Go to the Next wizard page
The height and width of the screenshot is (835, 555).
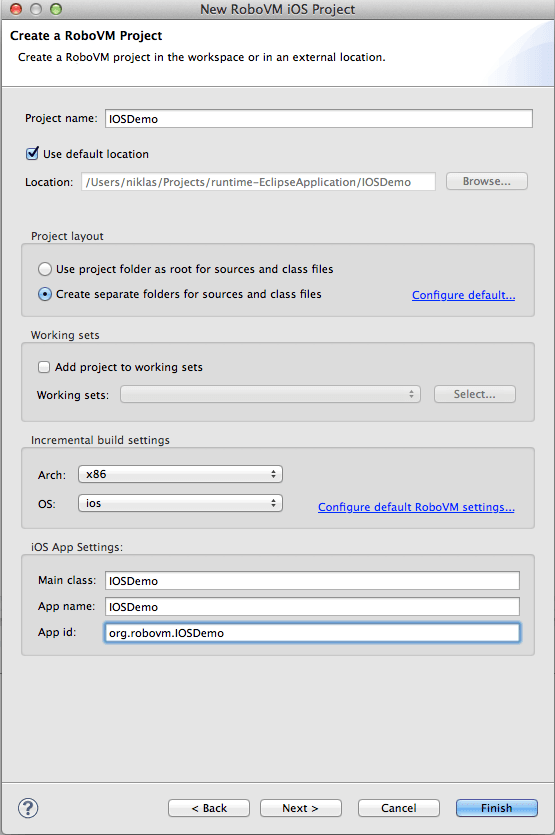click(x=300, y=808)
